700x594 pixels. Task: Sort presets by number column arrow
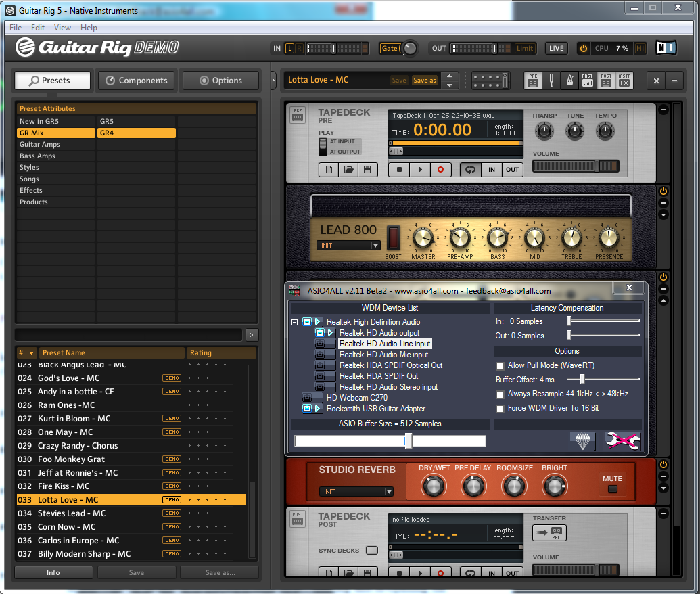tap(31, 353)
